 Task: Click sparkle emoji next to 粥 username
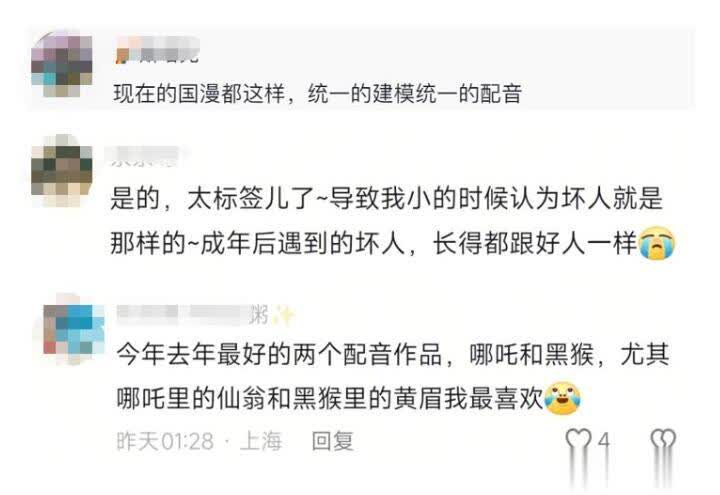[x=282, y=315]
